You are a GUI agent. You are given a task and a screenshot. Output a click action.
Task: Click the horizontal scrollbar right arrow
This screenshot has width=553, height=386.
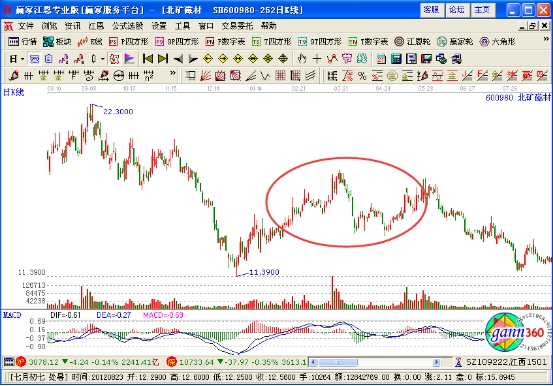[437, 362]
